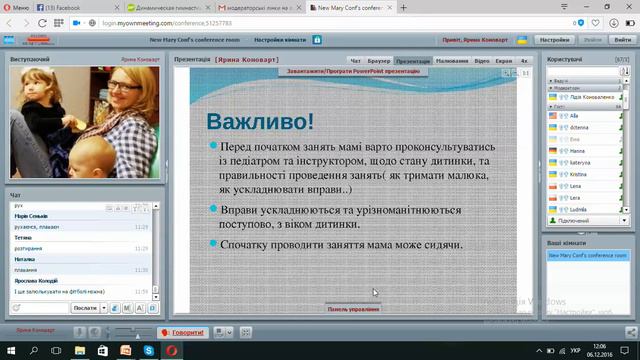Select the Презентація tab
This screenshot has height=360, width=640.
(x=413, y=60)
